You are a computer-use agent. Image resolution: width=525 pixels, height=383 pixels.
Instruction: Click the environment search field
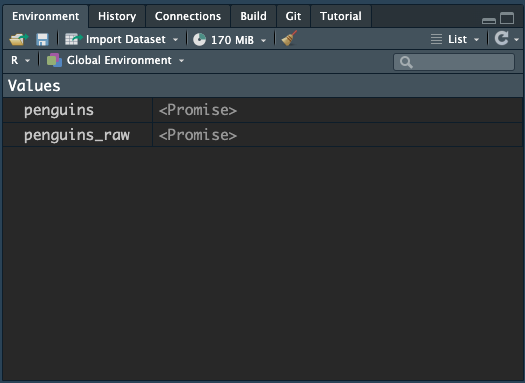(x=454, y=62)
